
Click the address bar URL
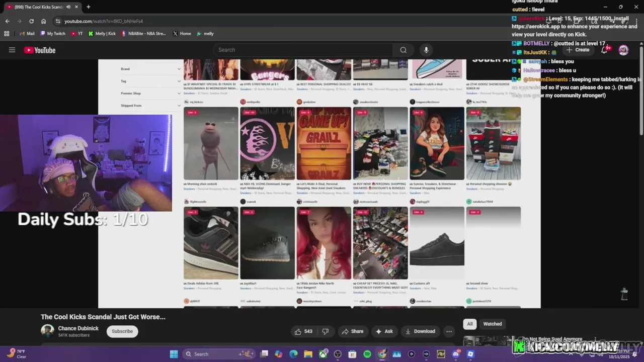[104, 21]
